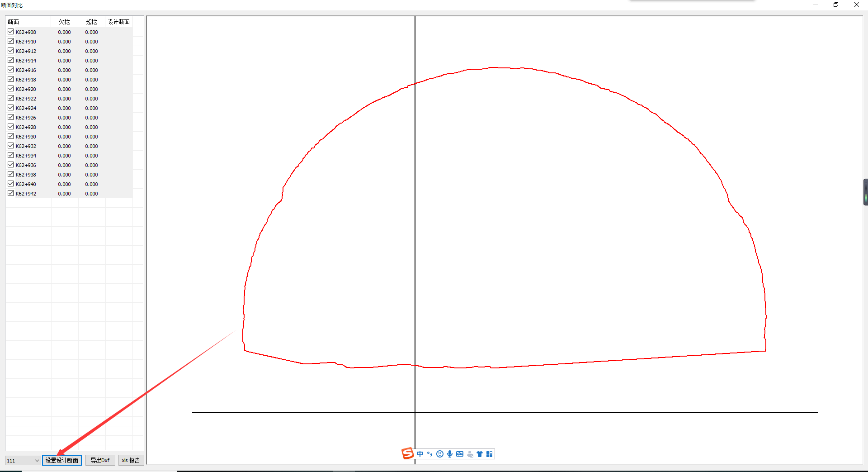This screenshot has height=472, width=868.
Task: Click the 设置设计断面 button
Action: point(62,460)
